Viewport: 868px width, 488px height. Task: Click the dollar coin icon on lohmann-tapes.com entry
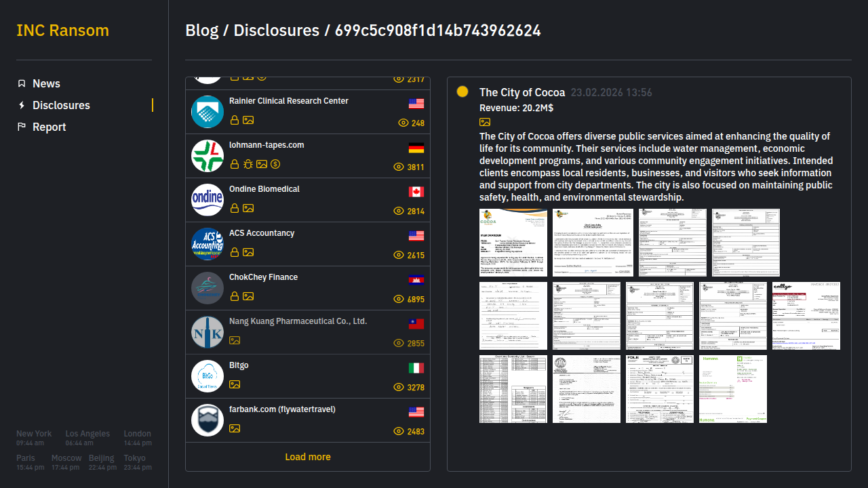click(x=275, y=164)
